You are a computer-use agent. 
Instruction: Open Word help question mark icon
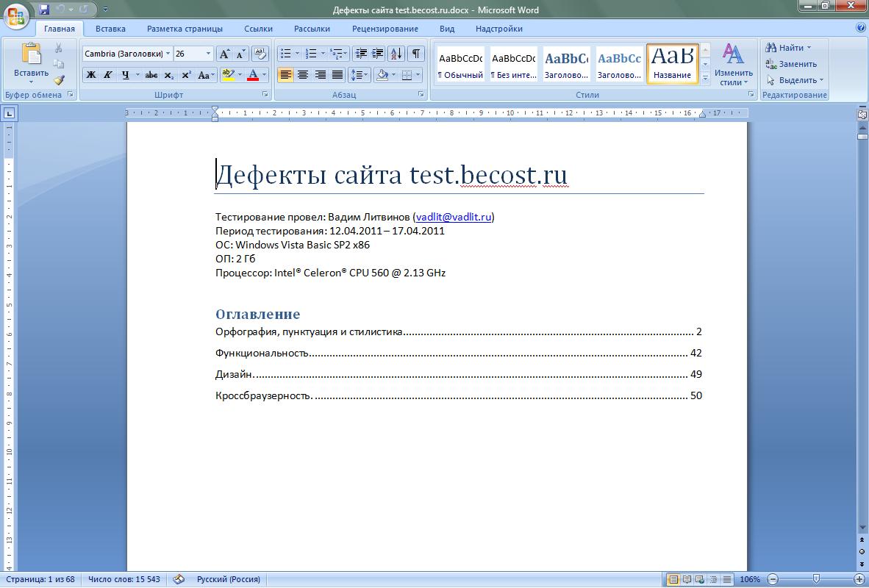861,26
